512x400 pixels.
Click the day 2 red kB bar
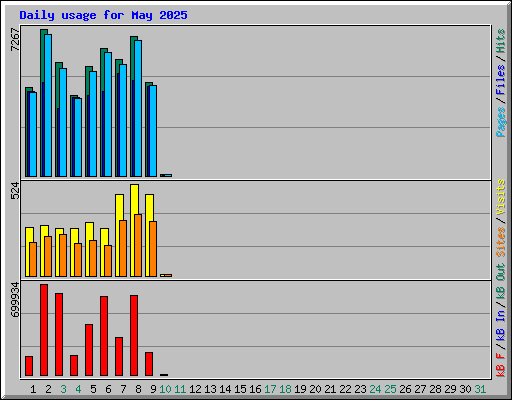tap(44, 330)
